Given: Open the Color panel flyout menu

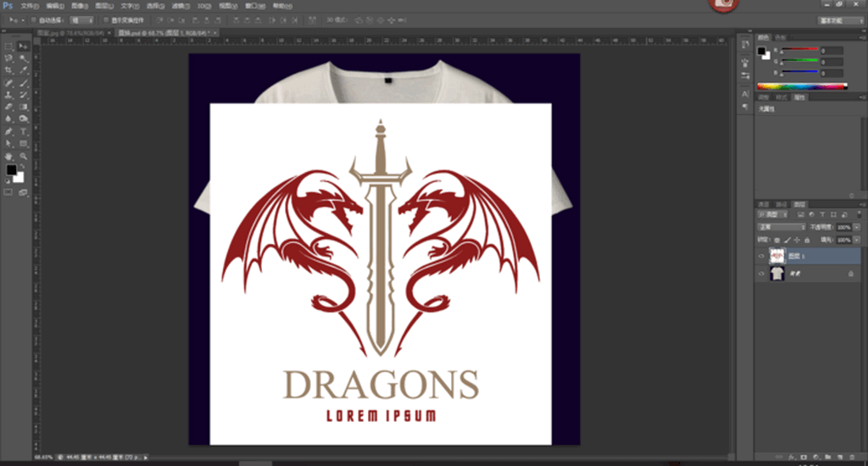Looking at the screenshot, I should coord(862,37).
